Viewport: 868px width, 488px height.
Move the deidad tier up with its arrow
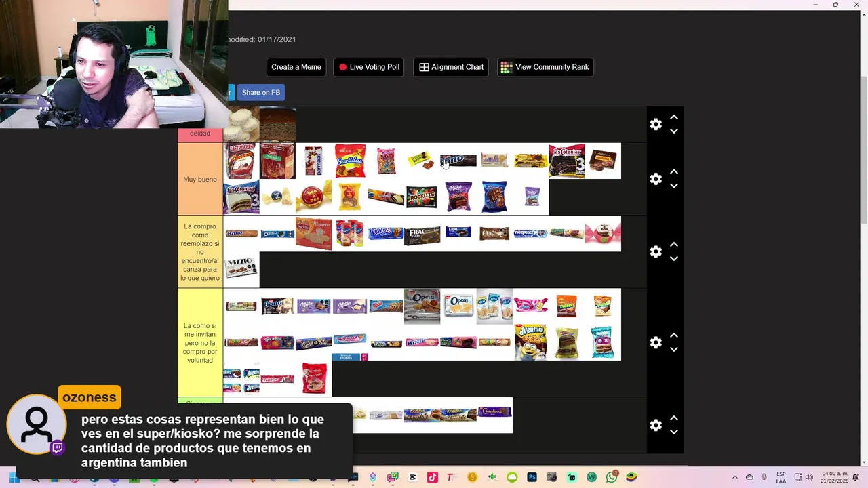tap(674, 117)
